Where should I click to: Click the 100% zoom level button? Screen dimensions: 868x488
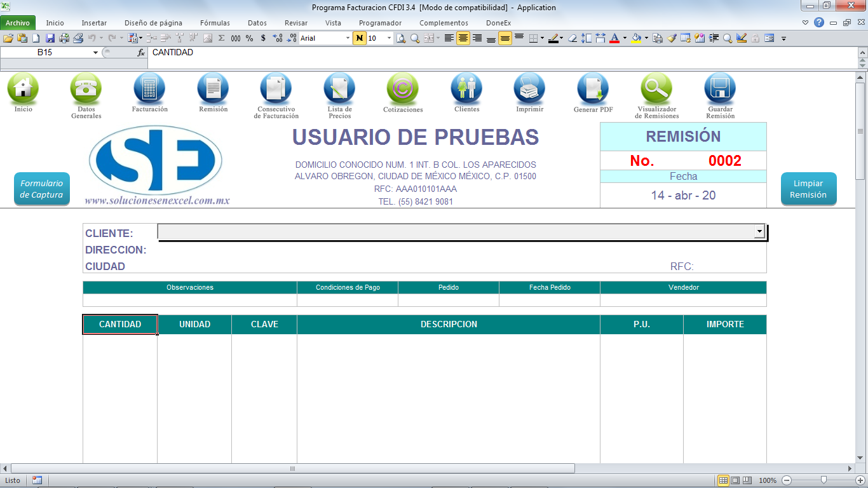[768, 480]
